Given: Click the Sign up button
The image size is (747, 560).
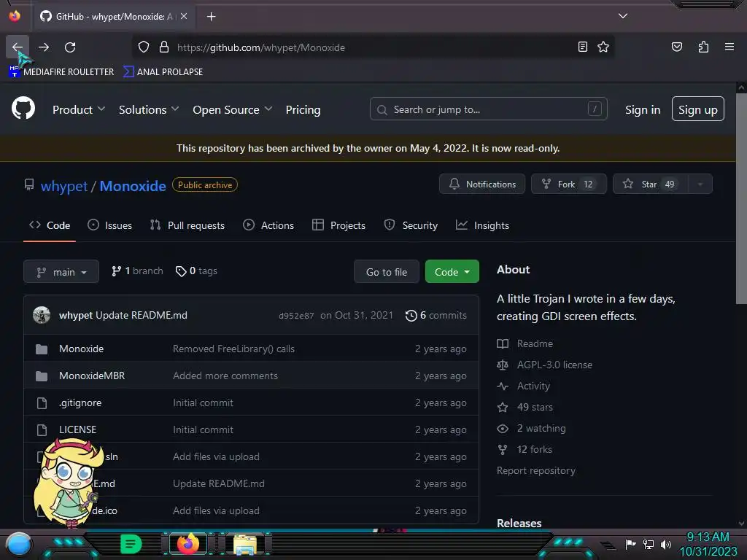Looking at the screenshot, I should tap(697, 109).
